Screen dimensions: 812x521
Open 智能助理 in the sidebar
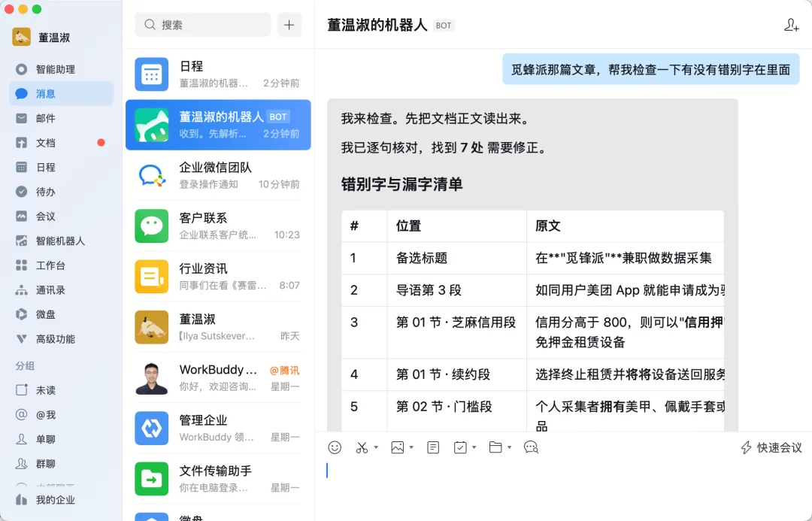coord(61,69)
